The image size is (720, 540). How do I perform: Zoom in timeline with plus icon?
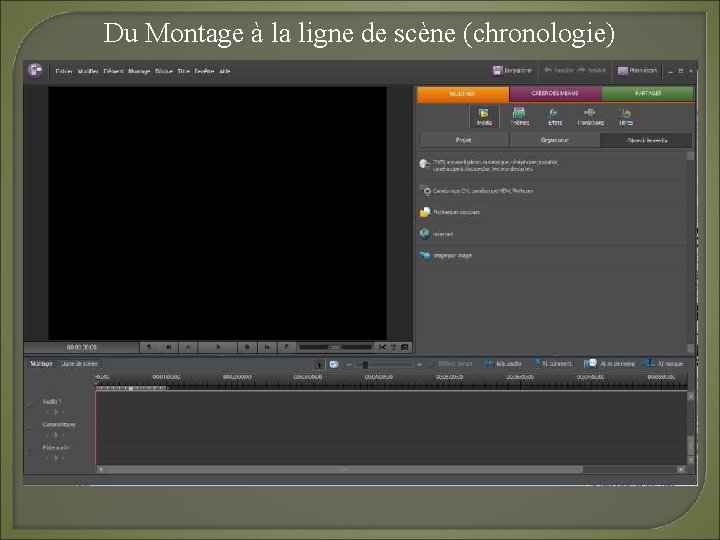(x=419, y=365)
